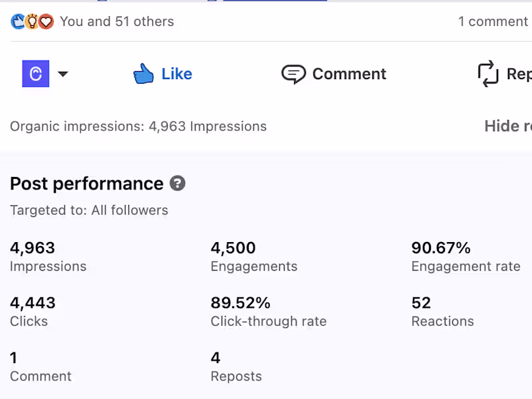Select the 90.67% Engagement rate metric

[x=465, y=257]
